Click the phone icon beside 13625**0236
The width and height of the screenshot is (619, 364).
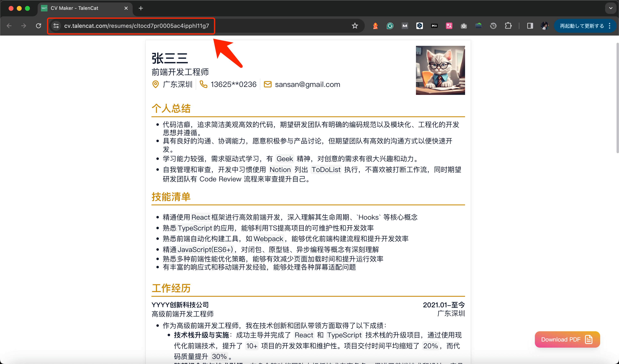point(203,84)
